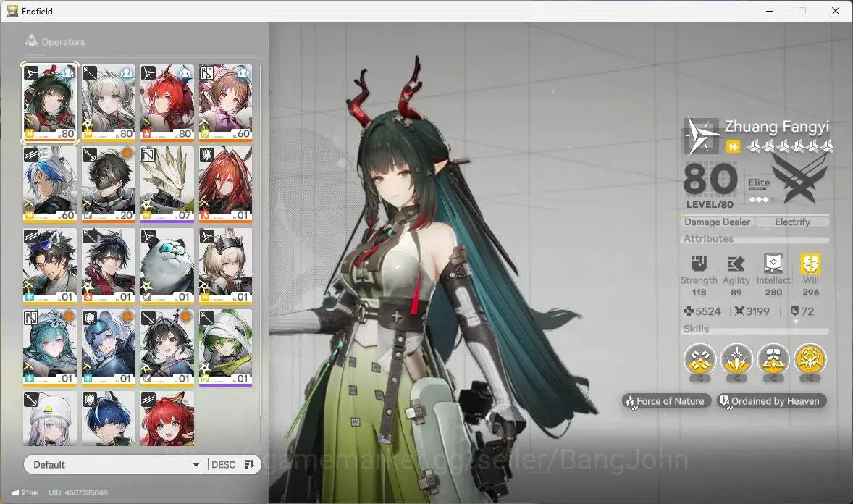Open the Force of Nature talent

[666, 401]
